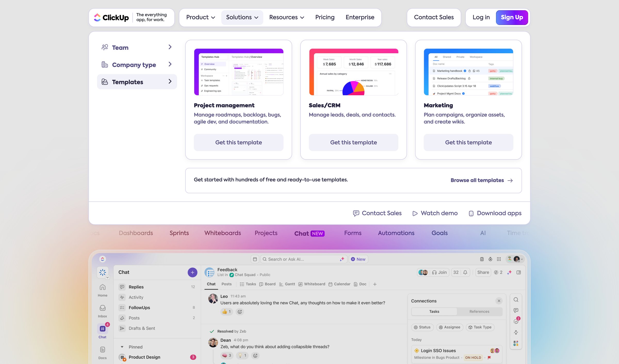Browse all templates link
This screenshot has height=364, width=619.
coord(482,180)
